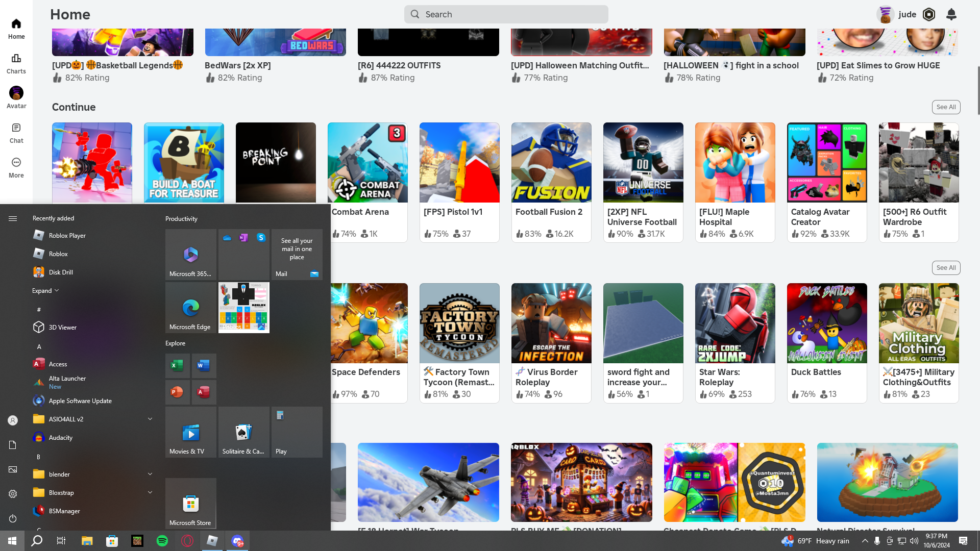This screenshot has height=551, width=980.
Task: Expand the blender folder
Action: point(150,474)
